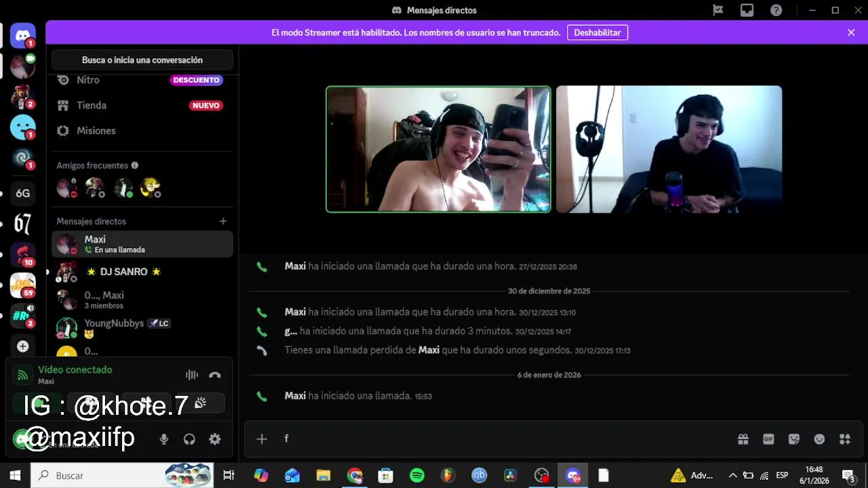The height and width of the screenshot is (488, 868).
Task: Select the Maxi direct message
Action: pos(142,244)
